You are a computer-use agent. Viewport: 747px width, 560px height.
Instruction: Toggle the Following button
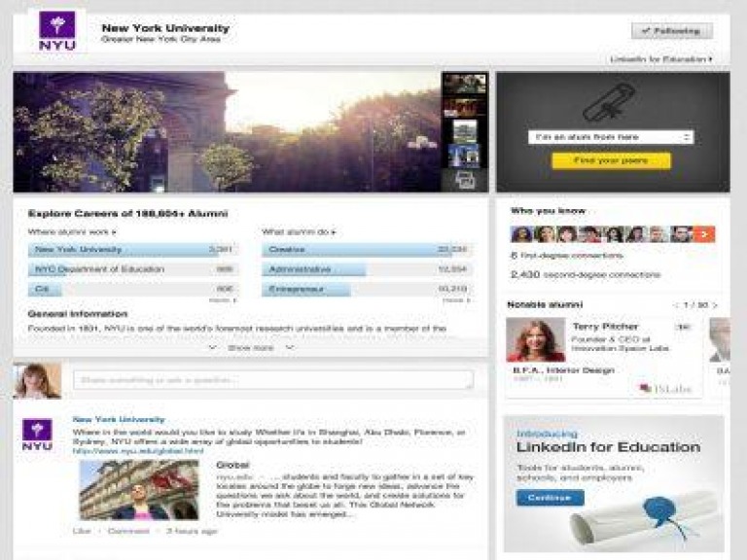[x=671, y=31]
